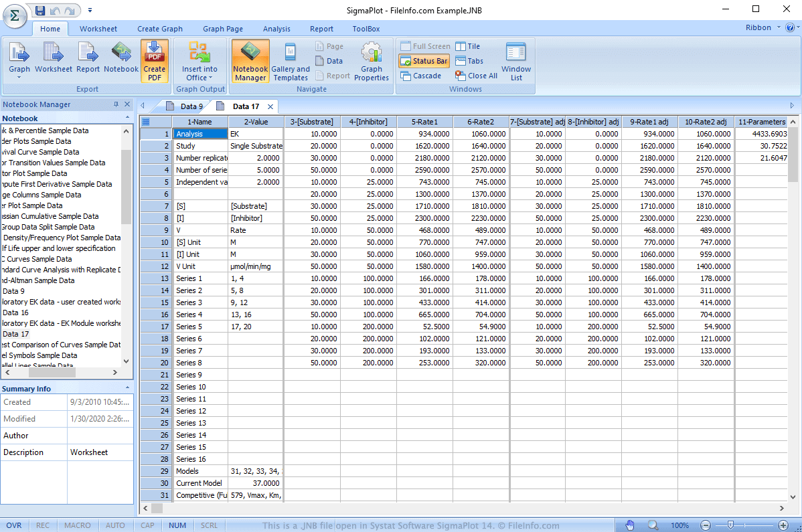Click the Close All windows button
Viewport: 802px width, 532px height.
coord(476,76)
